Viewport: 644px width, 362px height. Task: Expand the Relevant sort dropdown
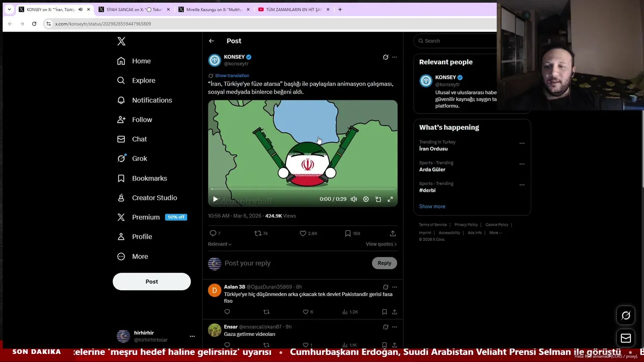(220, 244)
